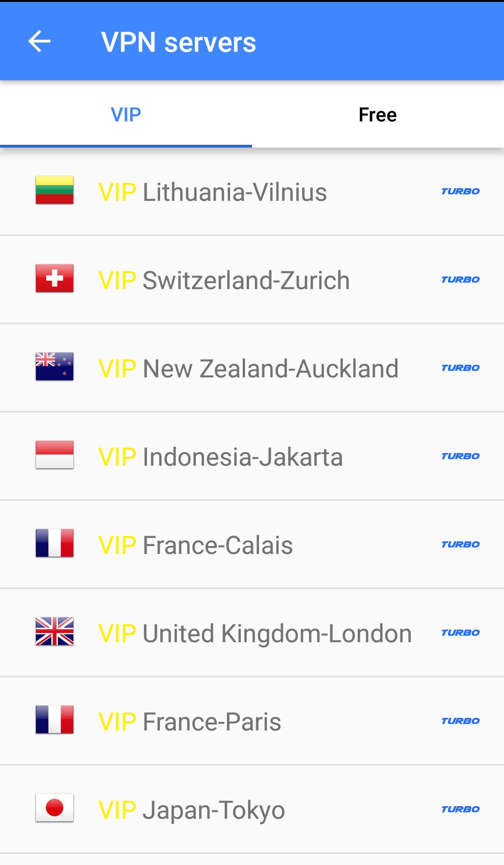This screenshot has width=504, height=865.
Task: Tap the New Zealand flag icon
Action: click(x=55, y=367)
